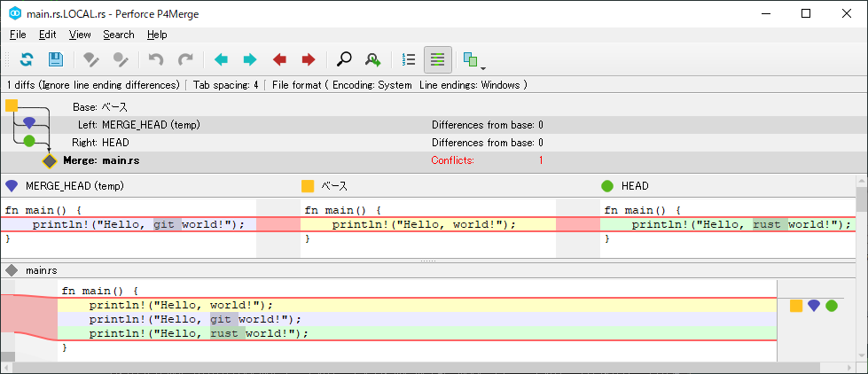Click the purple Left marker in diagram
868x374 pixels.
click(x=29, y=123)
